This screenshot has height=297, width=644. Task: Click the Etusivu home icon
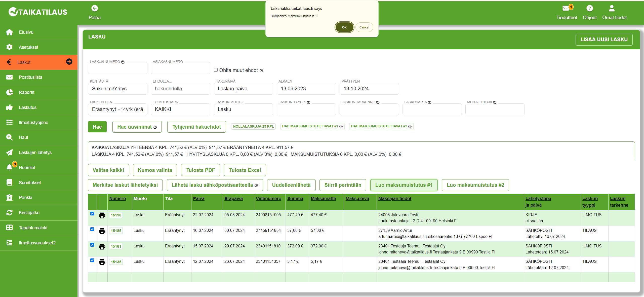(9, 32)
